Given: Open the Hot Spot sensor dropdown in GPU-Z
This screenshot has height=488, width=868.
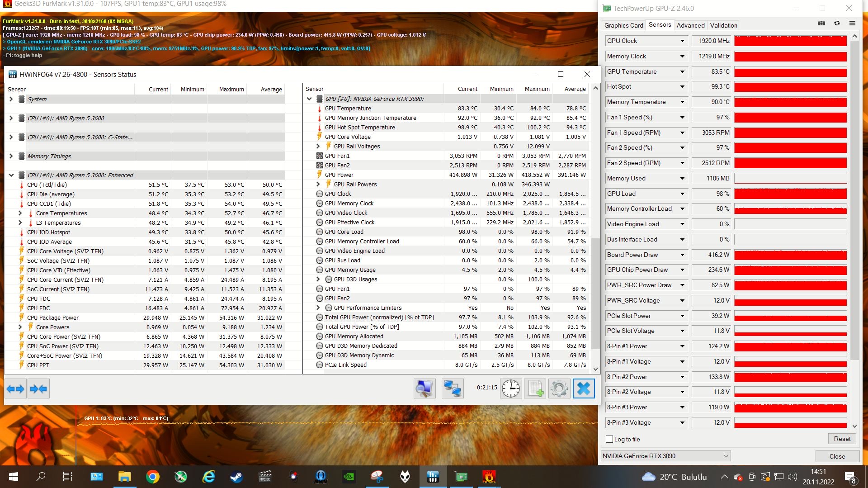Looking at the screenshot, I should pos(682,86).
